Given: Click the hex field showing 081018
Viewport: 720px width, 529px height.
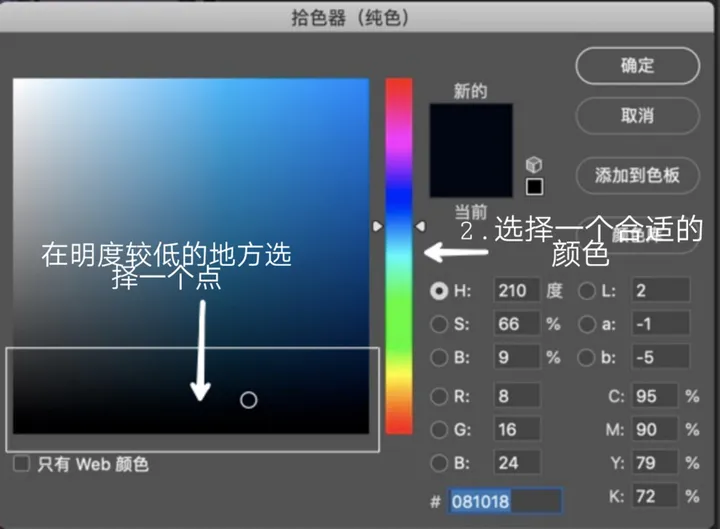Looking at the screenshot, I should 505,501.
